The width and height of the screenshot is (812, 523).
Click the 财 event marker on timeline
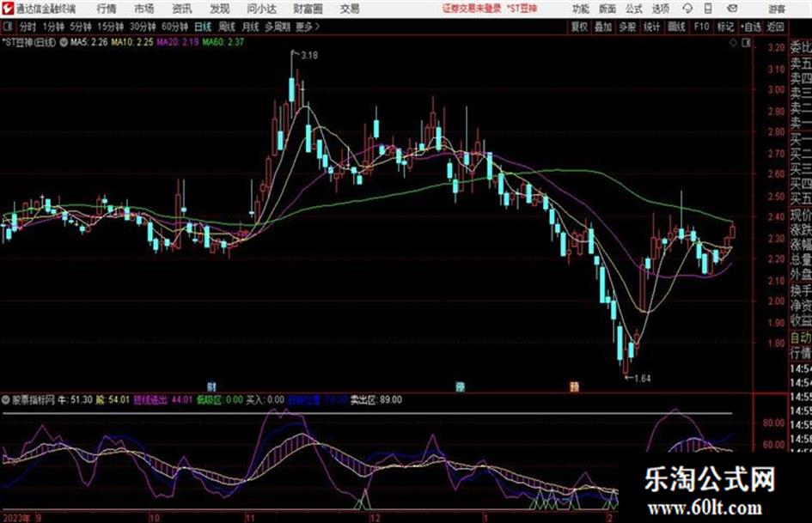[211, 386]
